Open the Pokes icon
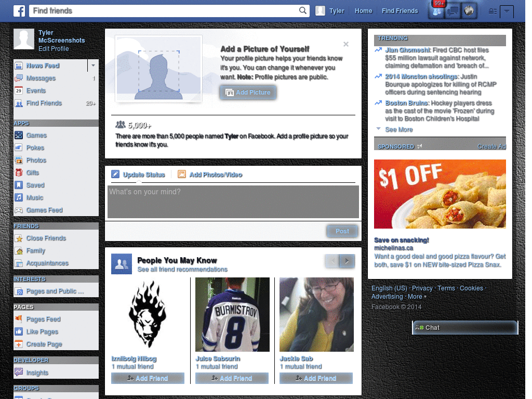 click(x=19, y=148)
